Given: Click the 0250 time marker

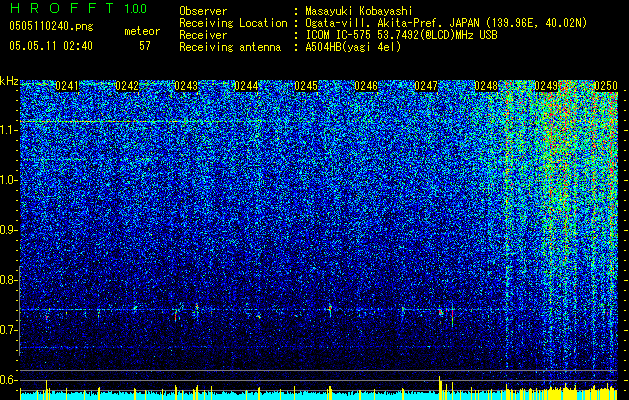Looking at the screenshot, I should [x=606, y=86].
